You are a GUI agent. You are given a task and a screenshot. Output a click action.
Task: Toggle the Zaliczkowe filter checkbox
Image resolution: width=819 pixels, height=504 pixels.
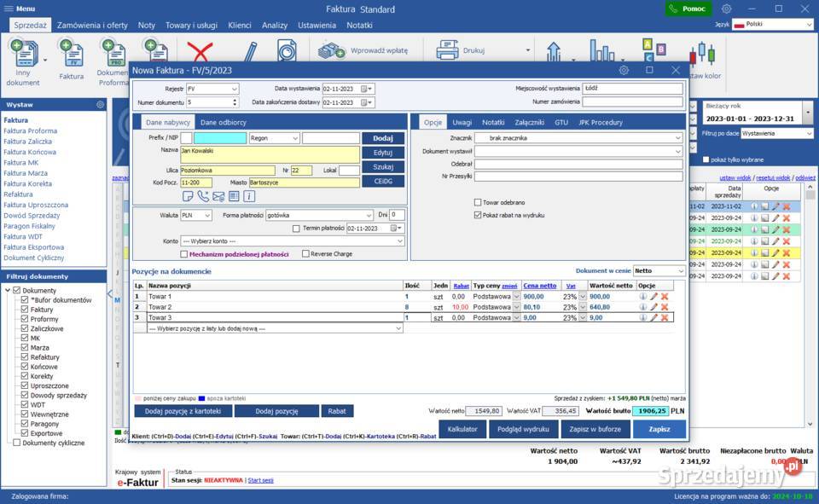tap(25, 328)
